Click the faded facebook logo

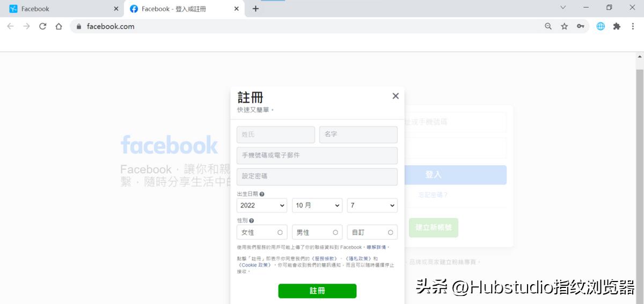[x=169, y=145]
